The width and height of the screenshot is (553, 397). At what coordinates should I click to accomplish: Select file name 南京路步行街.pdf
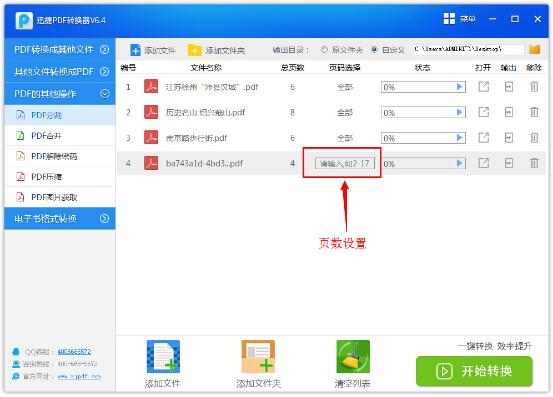[196, 138]
